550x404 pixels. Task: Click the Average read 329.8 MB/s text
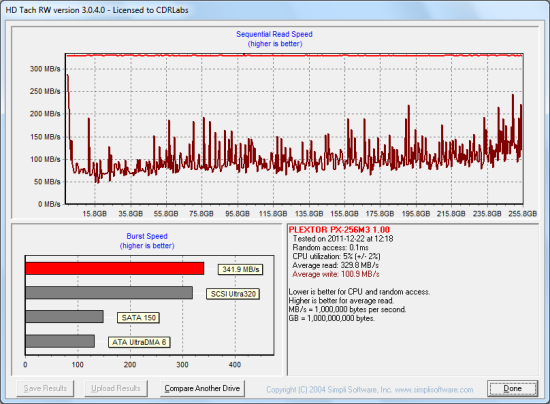tap(335, 265)
